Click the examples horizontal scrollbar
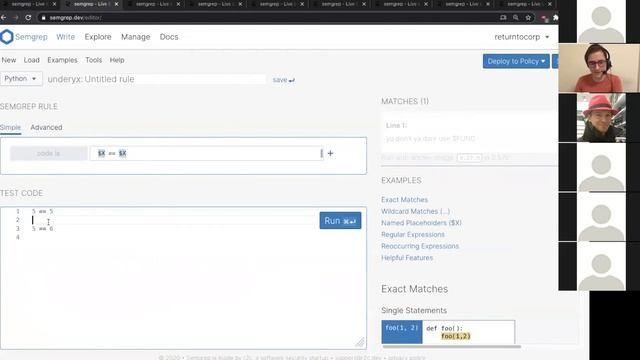Screen dimensions: 640x360 pos(451,347)
